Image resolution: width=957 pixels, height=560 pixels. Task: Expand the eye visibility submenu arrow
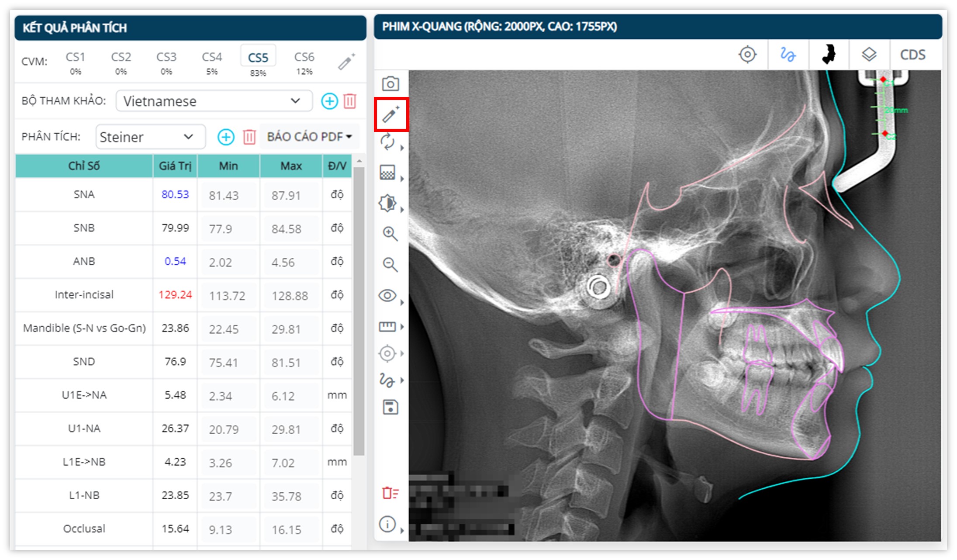pyautogui.click(x=402, y=302)
